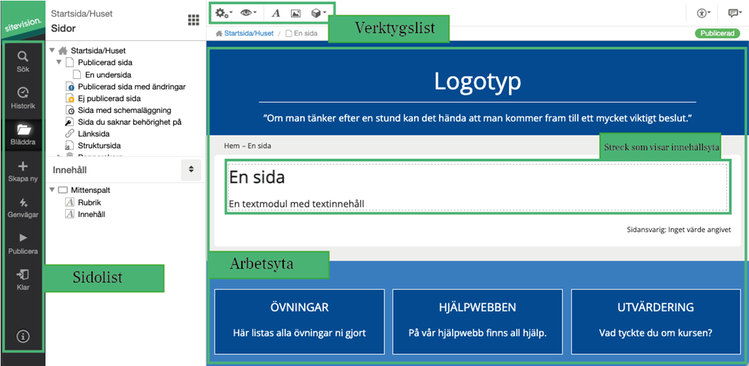Image resolution: width=749 pixels, height=366 pixels.
Task: Click the text module A icon
Action: (276, 13)
